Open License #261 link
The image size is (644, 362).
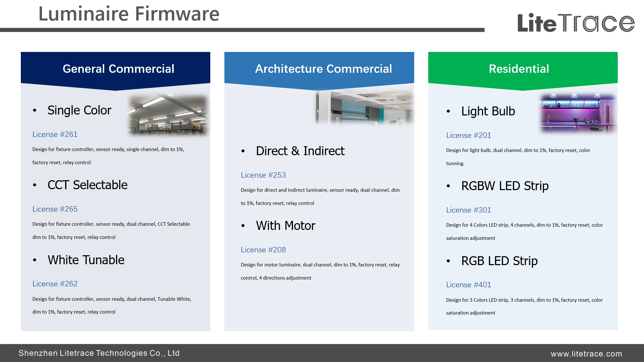pyautogui.click(x=55, y=134)
